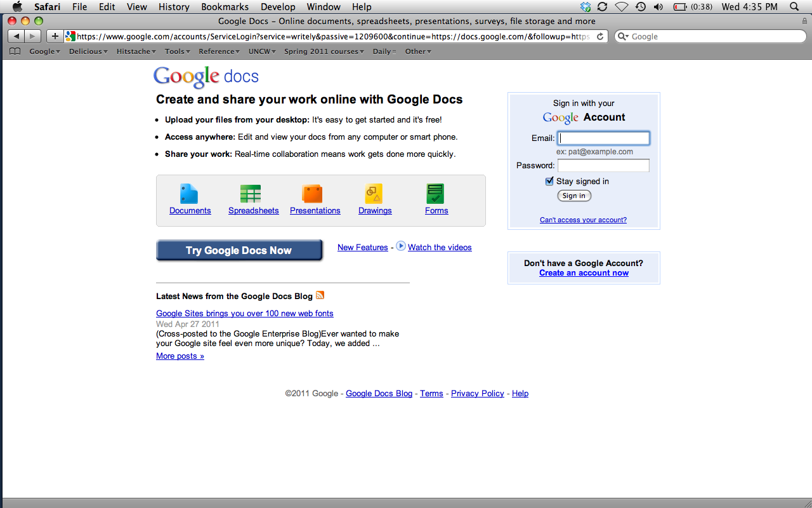Expand the Hitstache bookmarks folder
This screenshot has width=812, height=508.
(136, 51)
